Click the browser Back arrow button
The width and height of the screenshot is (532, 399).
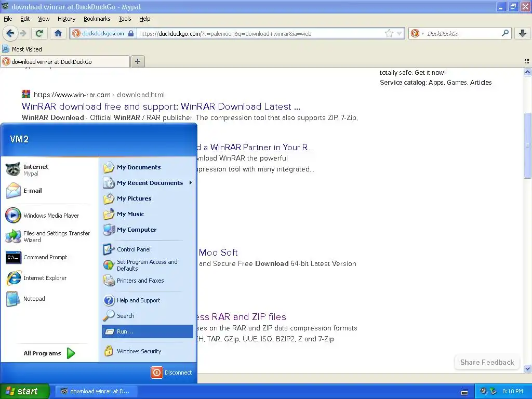10,33
